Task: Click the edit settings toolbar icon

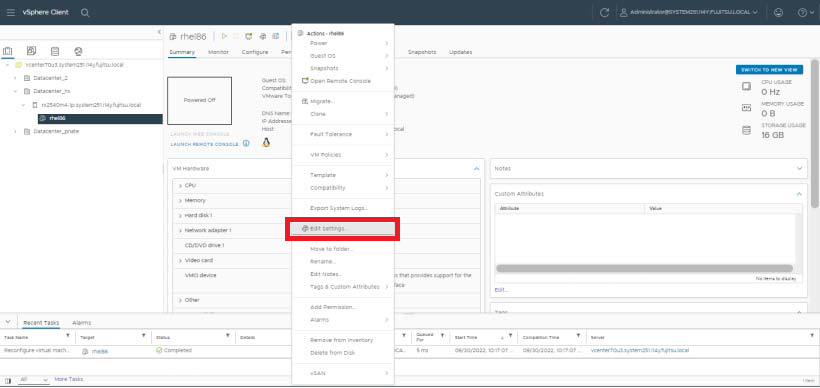Action: pyautogui.click(x=263, y=36)
